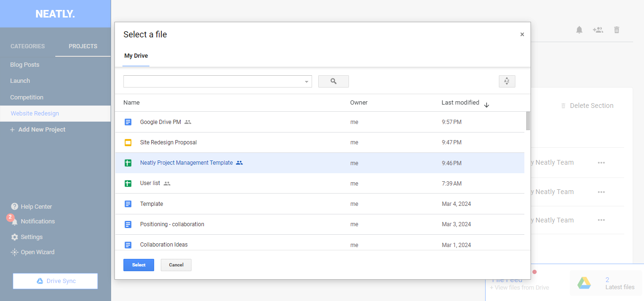The image size is (644, 301).
Task: Click the trash icon in top bar
Action: (x=617, y=30)
